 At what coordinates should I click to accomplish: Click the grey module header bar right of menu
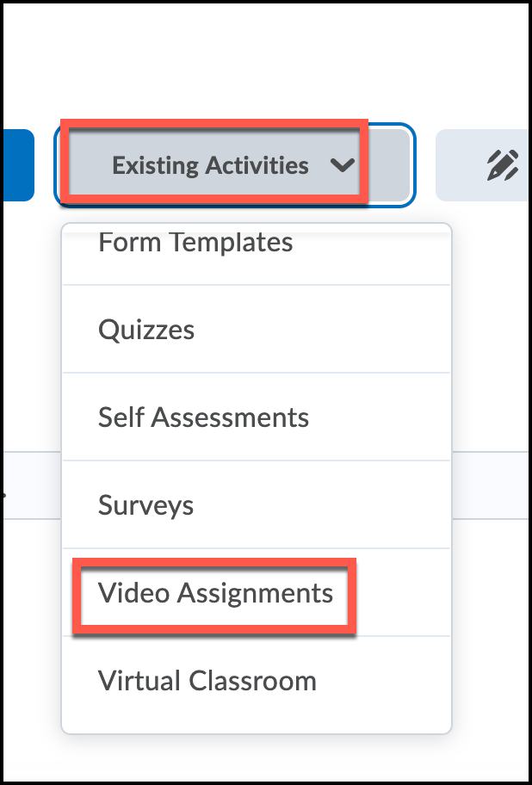coord(491,485)
